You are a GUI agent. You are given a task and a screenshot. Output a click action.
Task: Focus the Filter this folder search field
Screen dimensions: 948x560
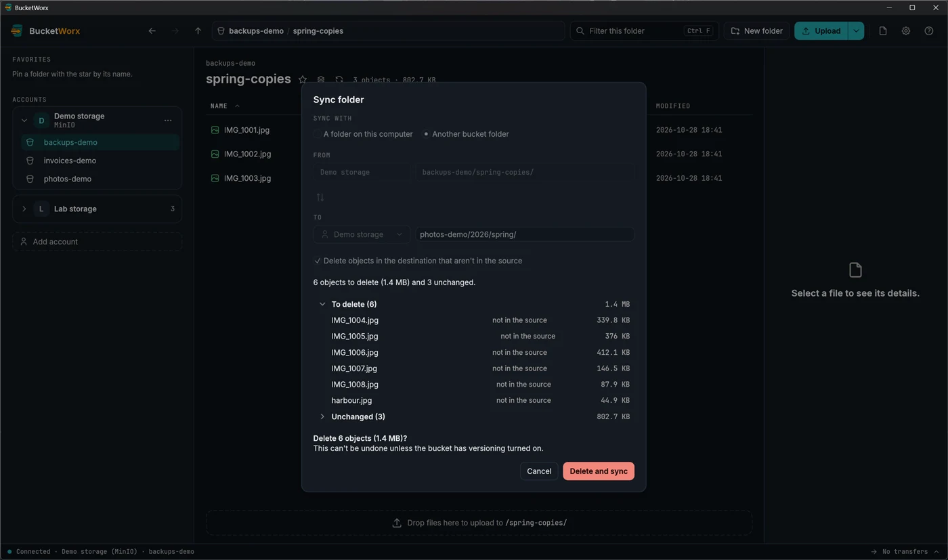(x=644, y=30)
